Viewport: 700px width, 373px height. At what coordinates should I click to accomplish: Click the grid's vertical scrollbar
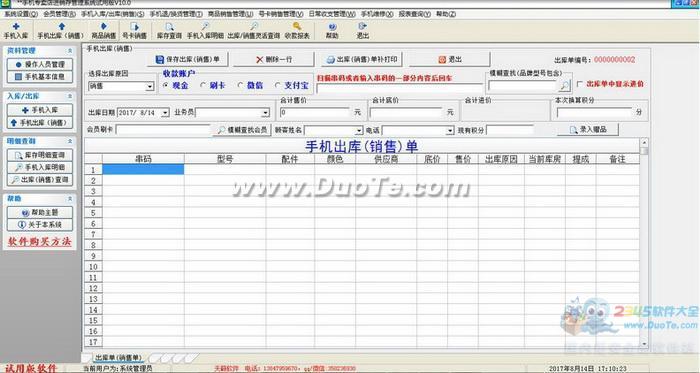pos(644,243)
